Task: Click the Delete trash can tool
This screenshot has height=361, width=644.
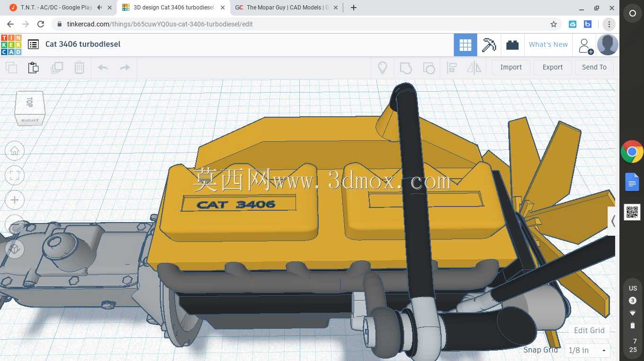Action: click(79, 68)
